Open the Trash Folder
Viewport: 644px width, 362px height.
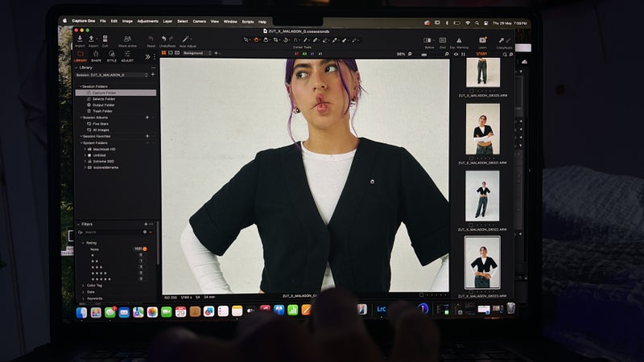[102, 111]
